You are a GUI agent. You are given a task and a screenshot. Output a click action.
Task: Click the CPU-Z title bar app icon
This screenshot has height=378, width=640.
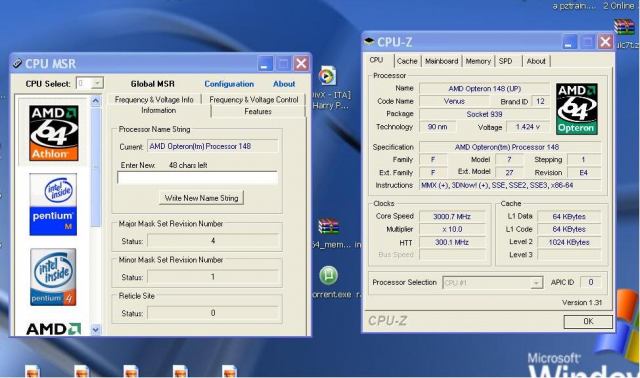click(369, 41)
